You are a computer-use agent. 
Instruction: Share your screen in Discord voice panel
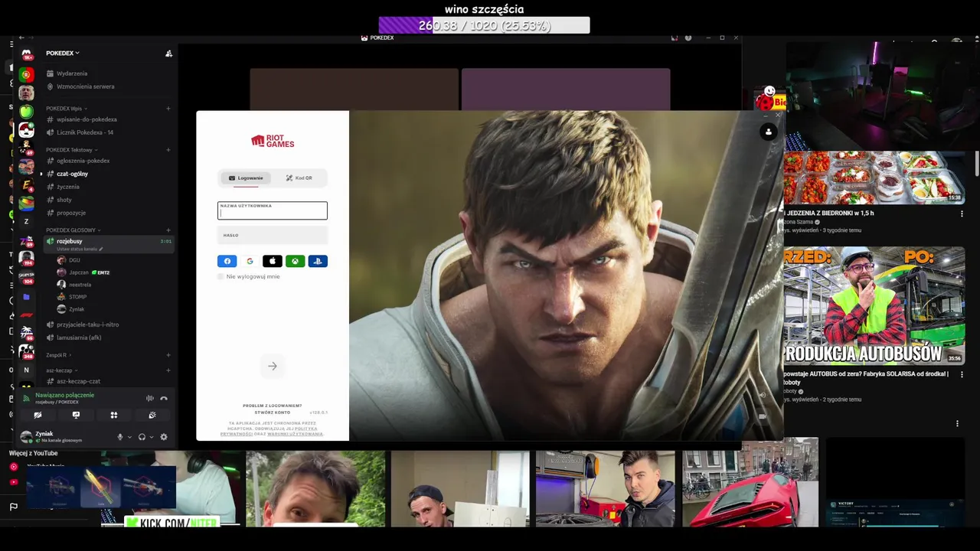[x=76, y=415]
